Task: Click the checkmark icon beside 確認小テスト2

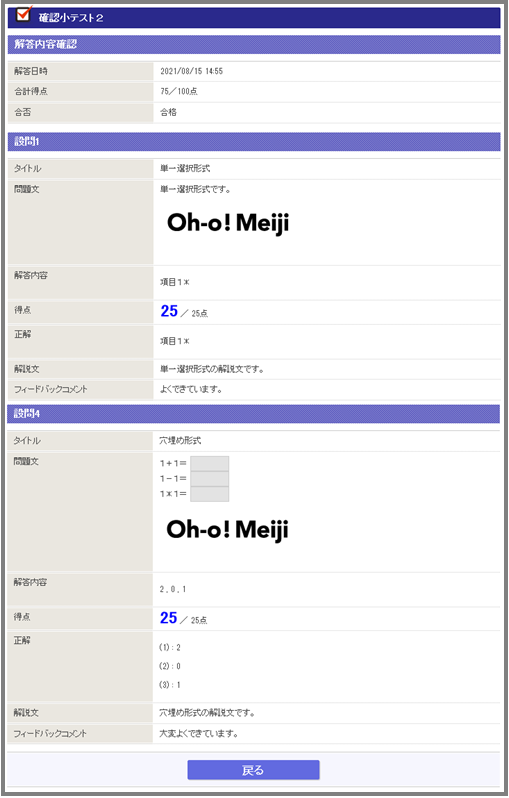Action: [24, 14]
